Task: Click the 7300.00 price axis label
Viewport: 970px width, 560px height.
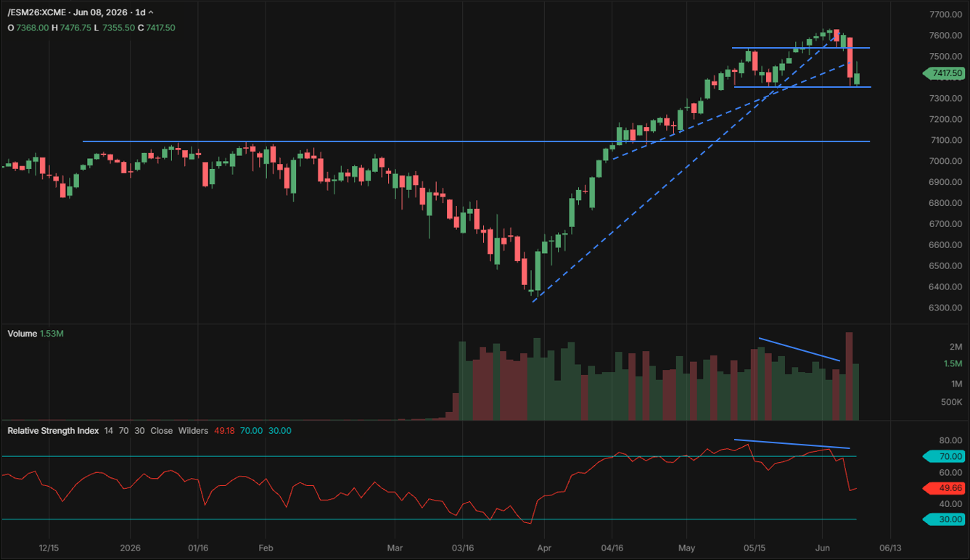Action: point(945,98)
